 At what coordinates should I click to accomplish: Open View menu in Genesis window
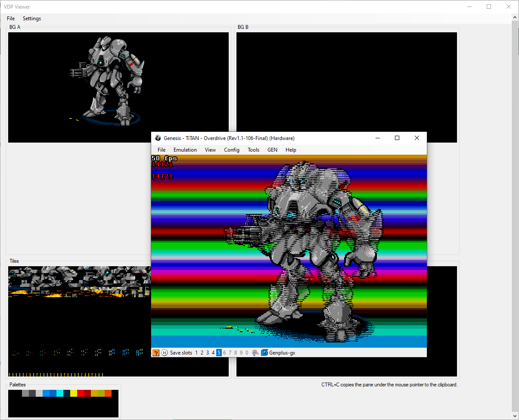(x=211, y=150)
